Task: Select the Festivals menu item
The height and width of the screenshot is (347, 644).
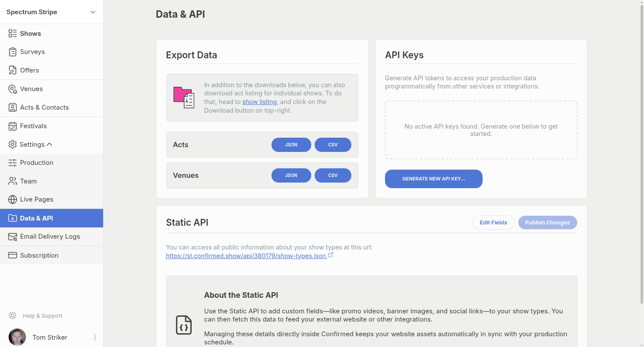Action: tap(52, 126)
